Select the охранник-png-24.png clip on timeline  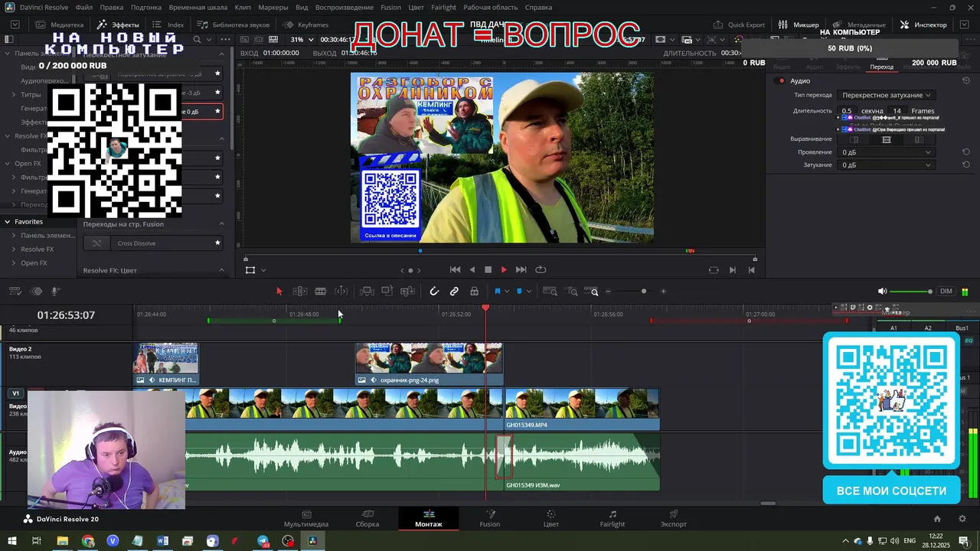[x=429, y=364]
